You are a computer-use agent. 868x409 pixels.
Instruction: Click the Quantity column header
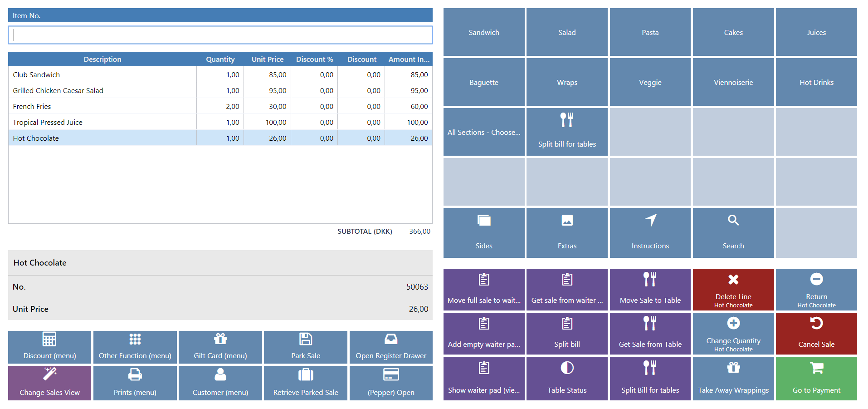coord(220,59)
